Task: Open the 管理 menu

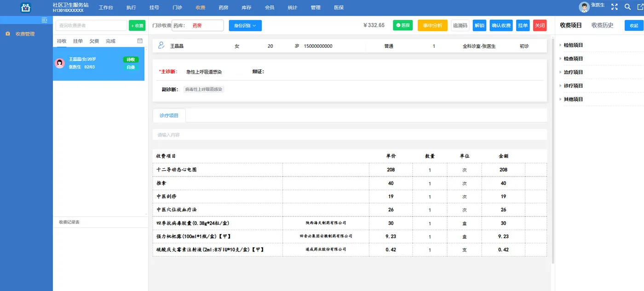Action: (x=316, y=8)
